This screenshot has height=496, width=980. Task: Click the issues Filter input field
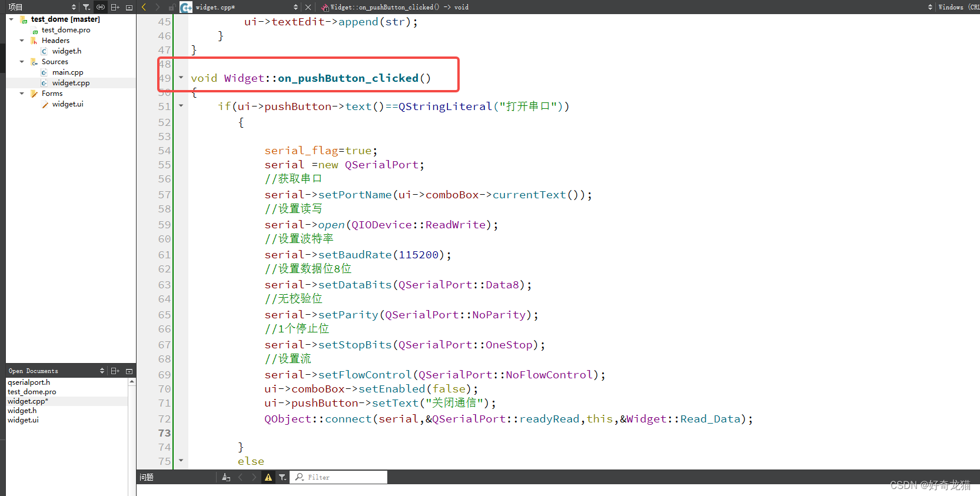[340, 477]
